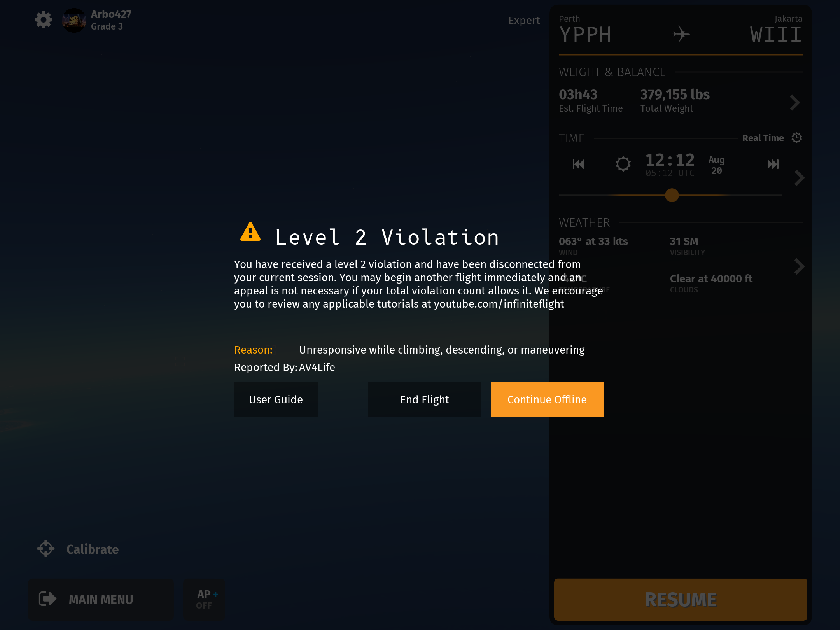Click the Calibrate crosshair icon
Viewport: 840px width, 630px height.
point(46,549)
